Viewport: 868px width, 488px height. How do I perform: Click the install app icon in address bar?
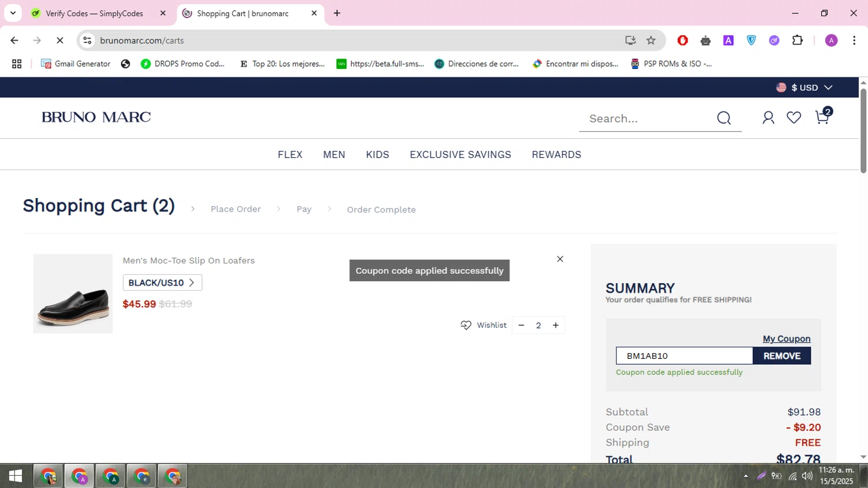point(630,40)
